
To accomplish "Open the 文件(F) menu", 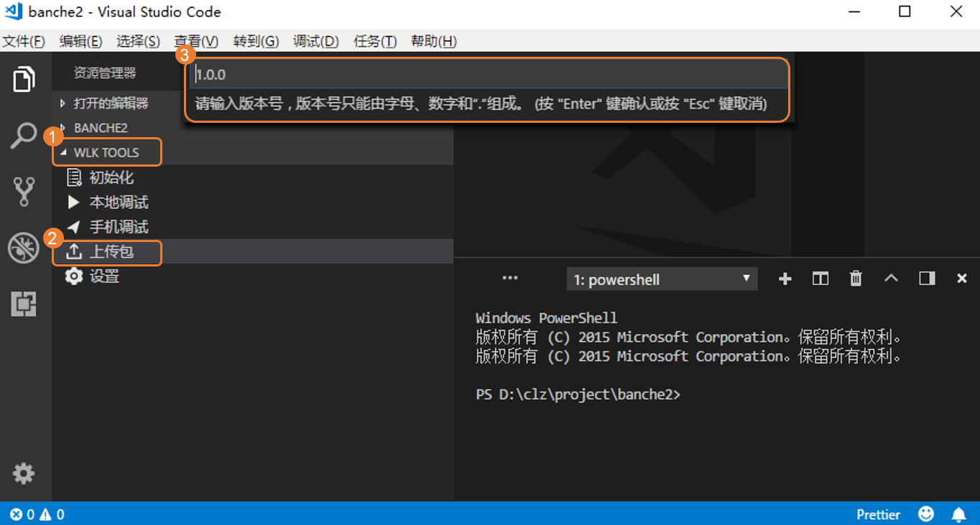I will click(24, 41).
